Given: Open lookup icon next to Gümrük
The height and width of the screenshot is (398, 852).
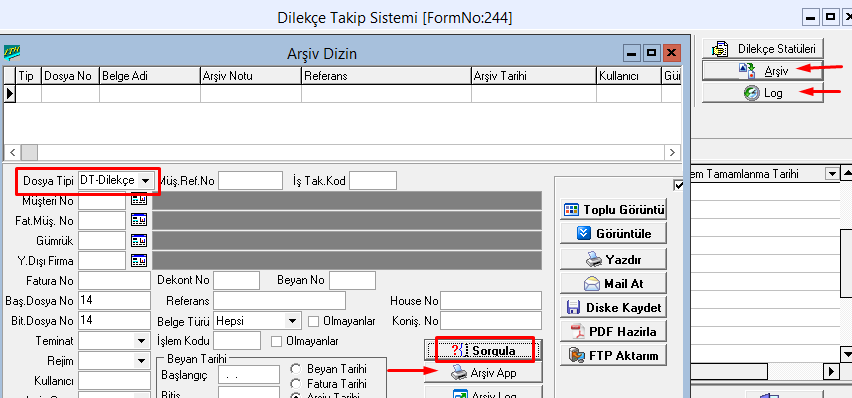Looking at the screenshot, I should coord(139,240).
